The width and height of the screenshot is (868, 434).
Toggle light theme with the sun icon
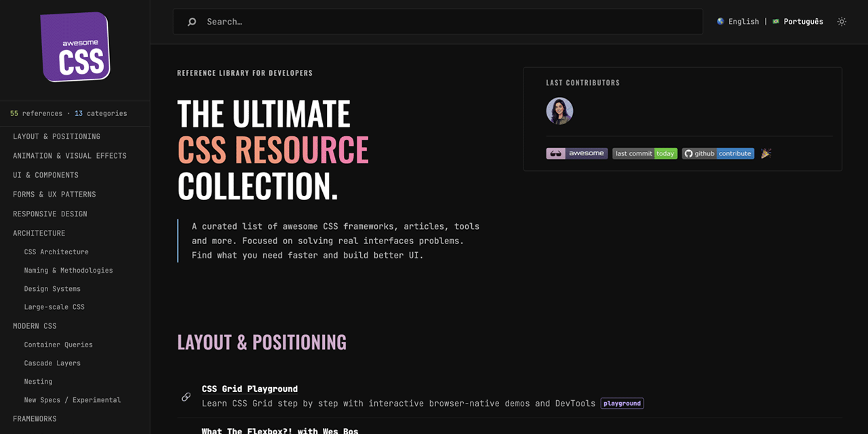[842, 22]
